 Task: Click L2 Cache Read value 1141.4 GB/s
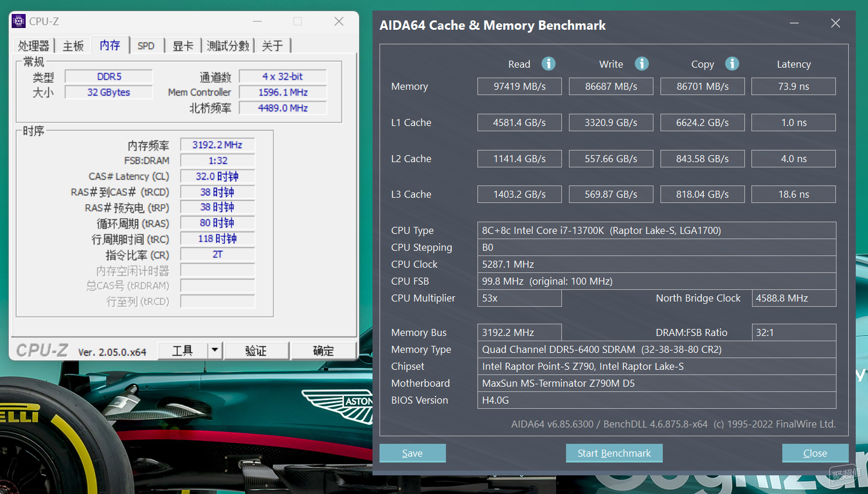(x=519, y=159)
